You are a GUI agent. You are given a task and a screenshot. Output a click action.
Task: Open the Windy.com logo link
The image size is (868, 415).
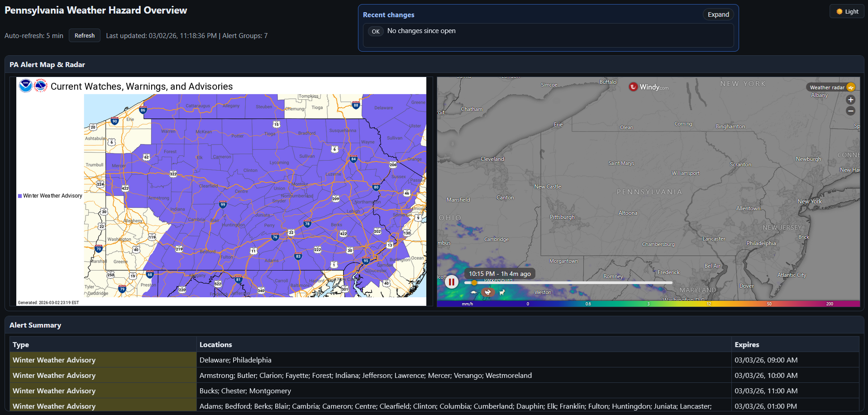649,87
